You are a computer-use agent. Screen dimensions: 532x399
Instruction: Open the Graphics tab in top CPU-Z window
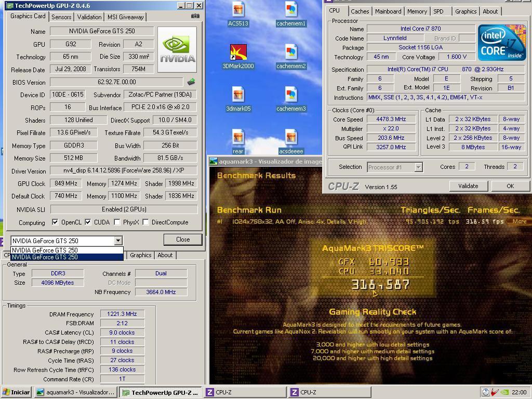coord(466,11)
